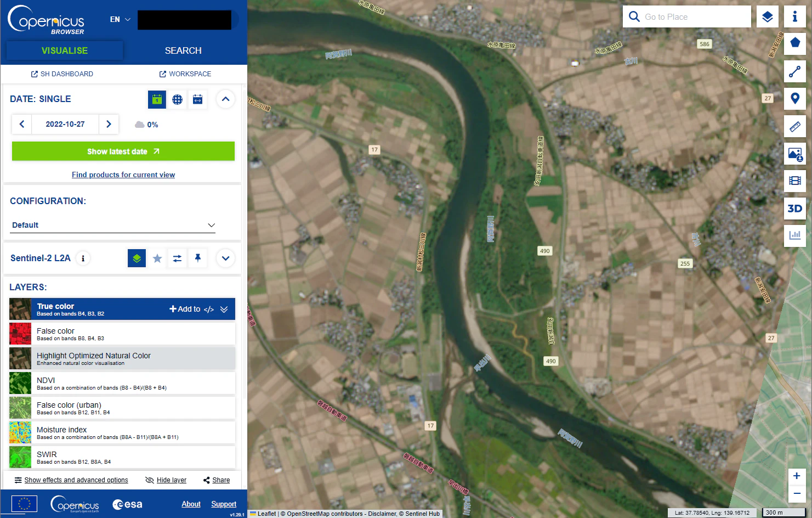Select single date calendar mode
812x518 pixels.
click(x=157, y=99)
